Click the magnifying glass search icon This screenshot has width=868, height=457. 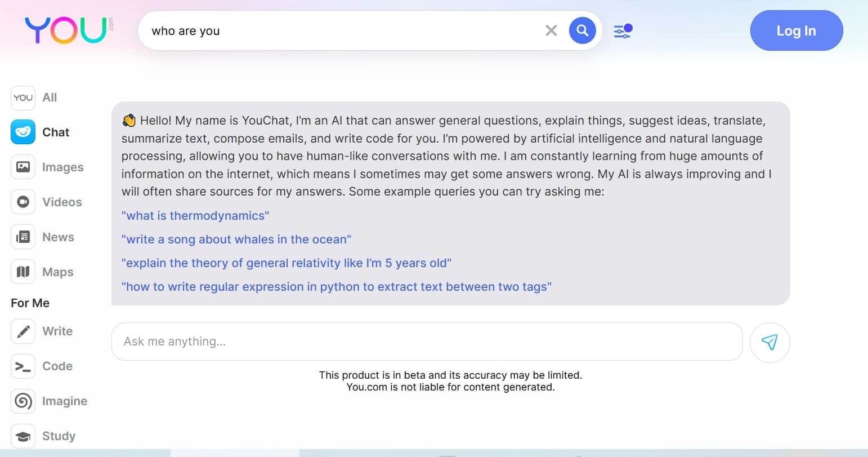583,30
